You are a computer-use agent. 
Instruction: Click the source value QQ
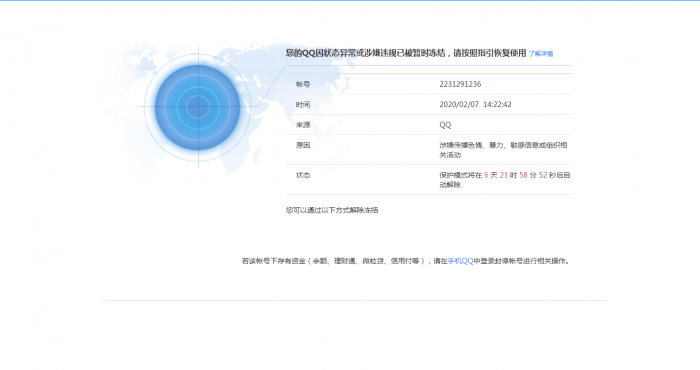[x=445, y=125]
